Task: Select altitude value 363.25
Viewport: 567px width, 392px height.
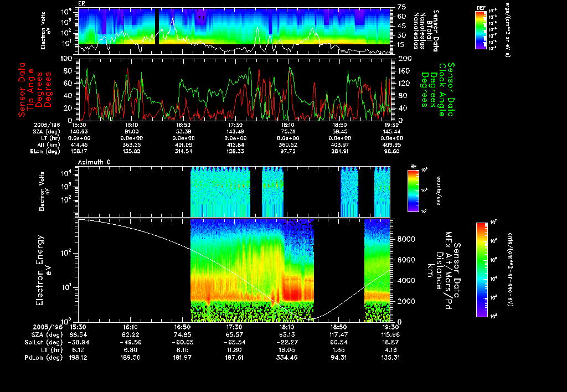Action: point(132,145)
